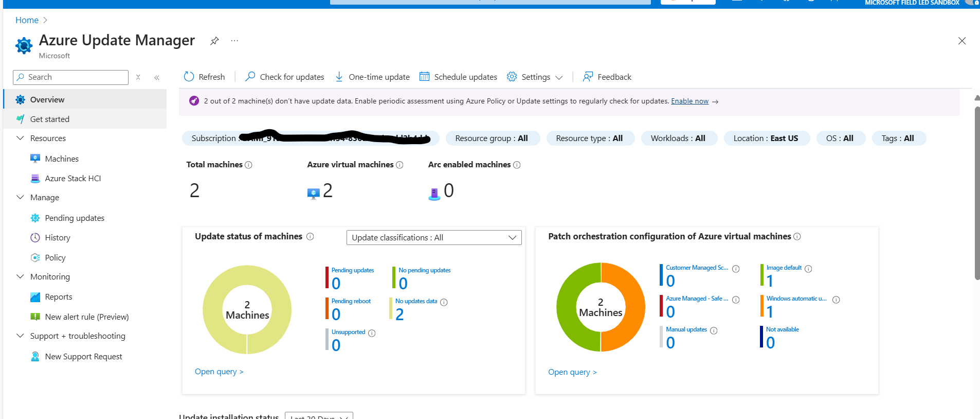Collapse Support + troubleshooting section
The width and height of the screenshot is (980, 419).
point(20,336)
